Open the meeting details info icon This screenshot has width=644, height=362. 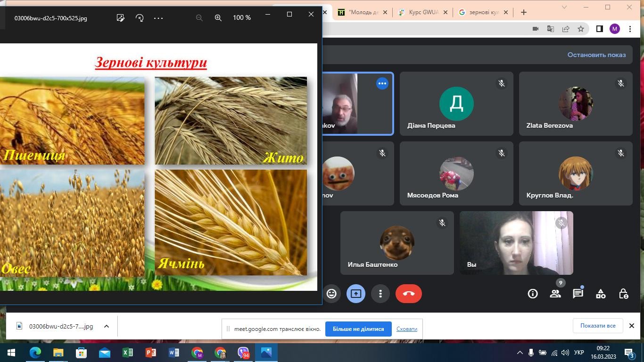(x=533, y=294)
